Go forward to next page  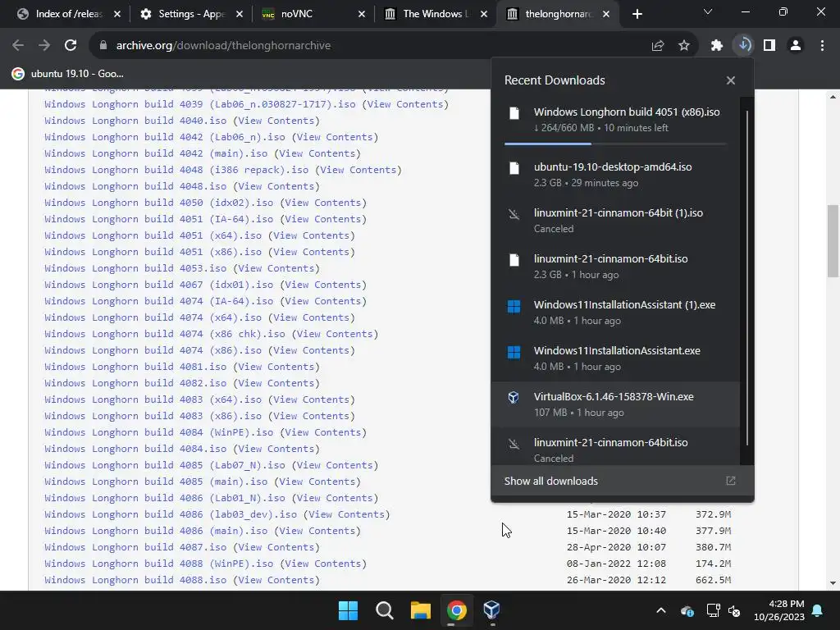pos(44,46)
